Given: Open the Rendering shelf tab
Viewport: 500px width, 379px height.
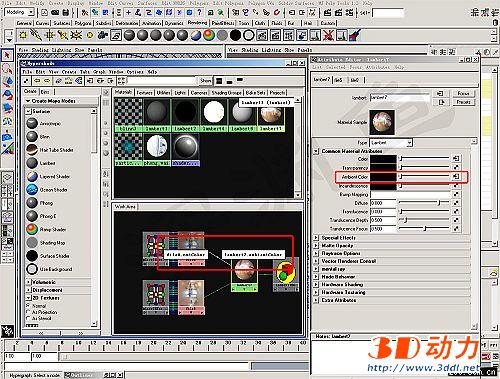Looking at the screenshot, I should click(x=197, y=23).
